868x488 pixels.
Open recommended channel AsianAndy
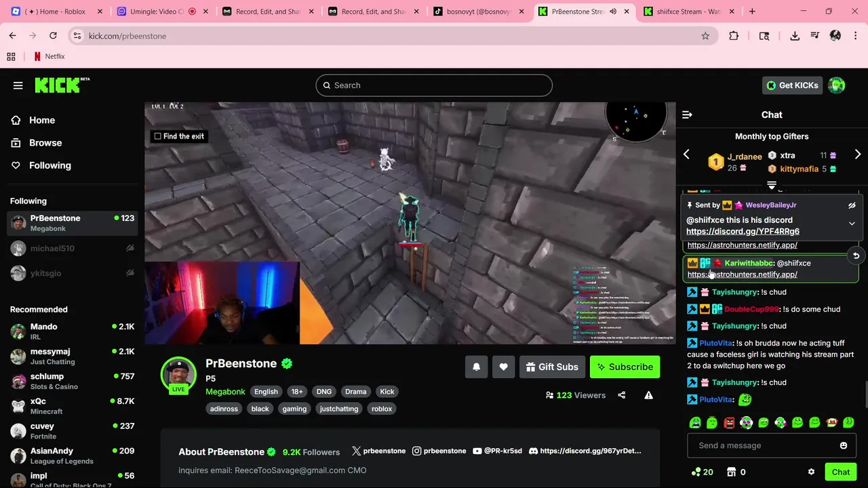[72, 455]
